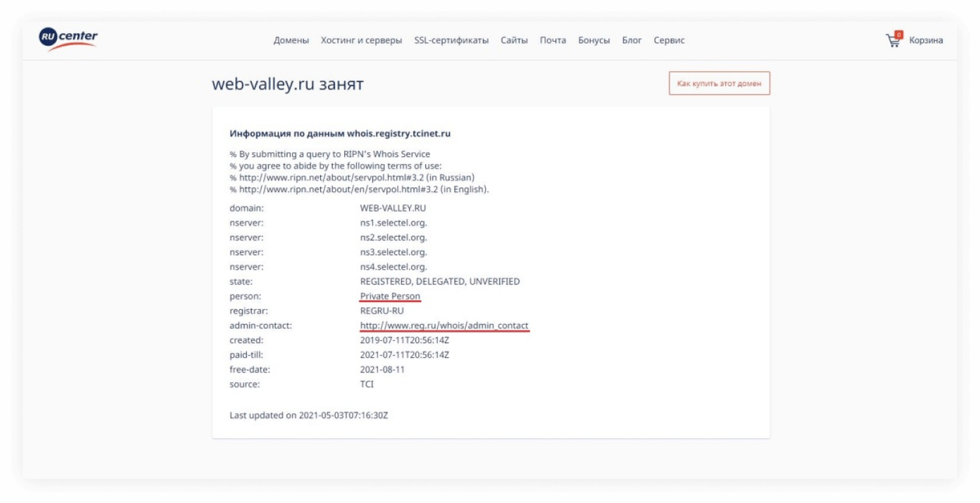The width and height of the screenshot is (980, 503).
Task: Open the SSL-сертификаты menu
Action: click(451, 41)
